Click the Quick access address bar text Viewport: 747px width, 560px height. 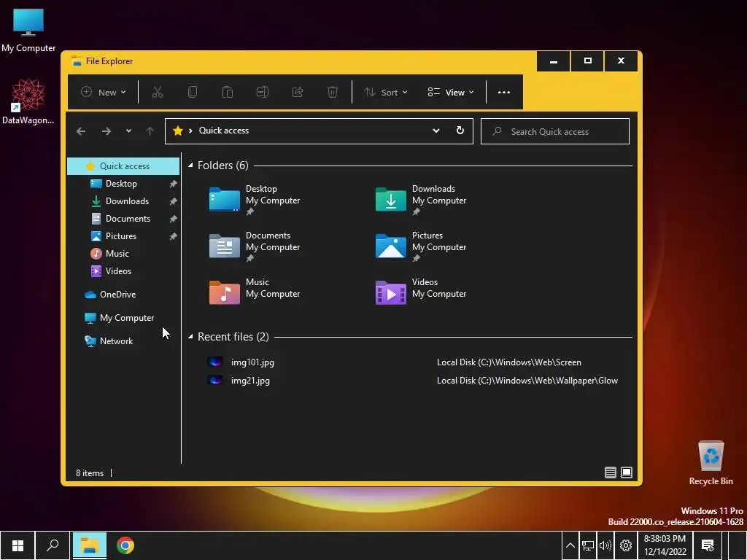[x=224, y=131]
